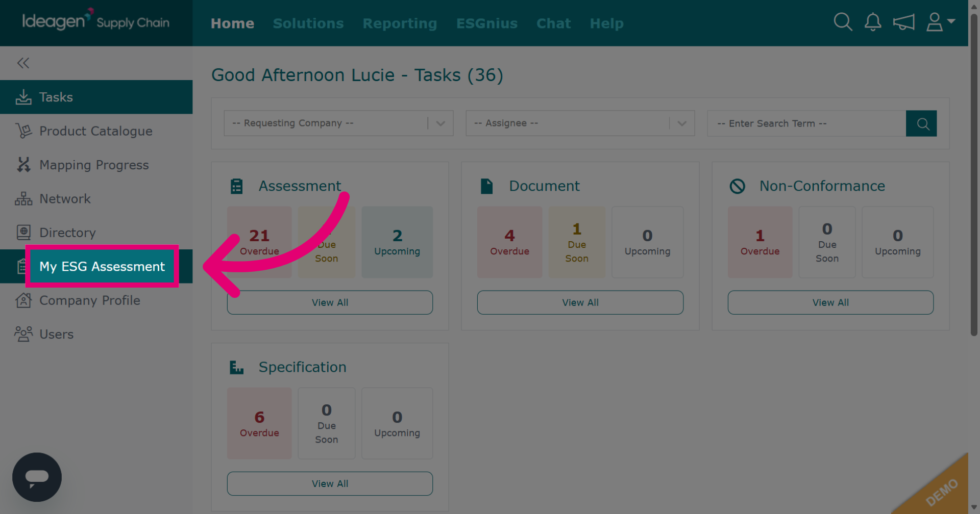Open Network in the sidebar

96,199
